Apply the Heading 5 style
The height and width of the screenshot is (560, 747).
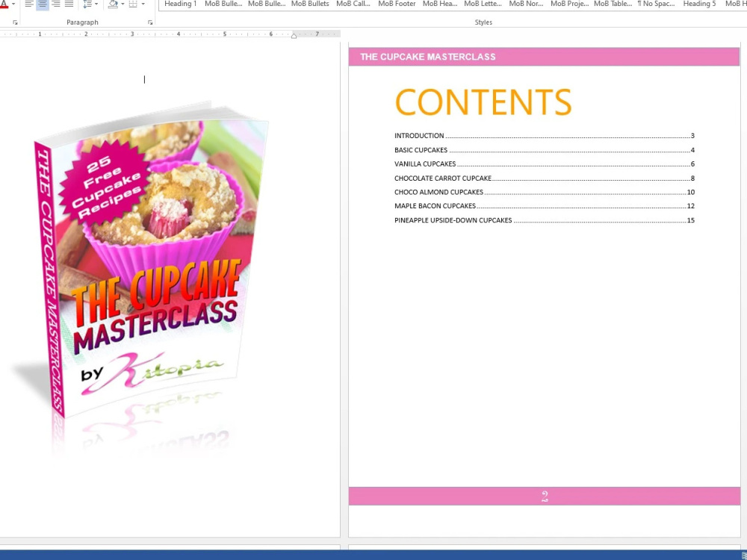click(699, 4)
